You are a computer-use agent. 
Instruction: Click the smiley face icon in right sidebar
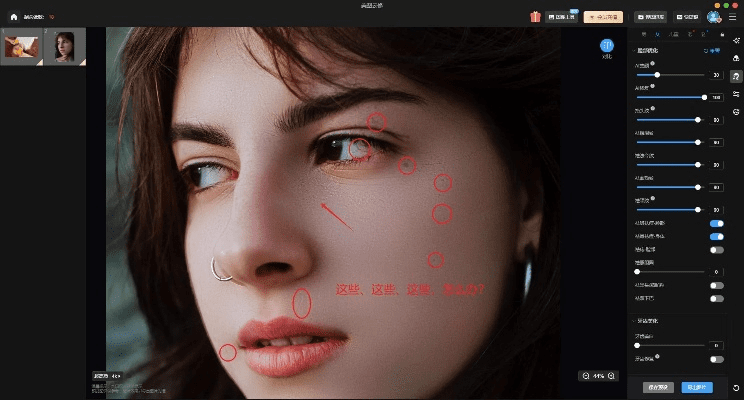(736, 113)
